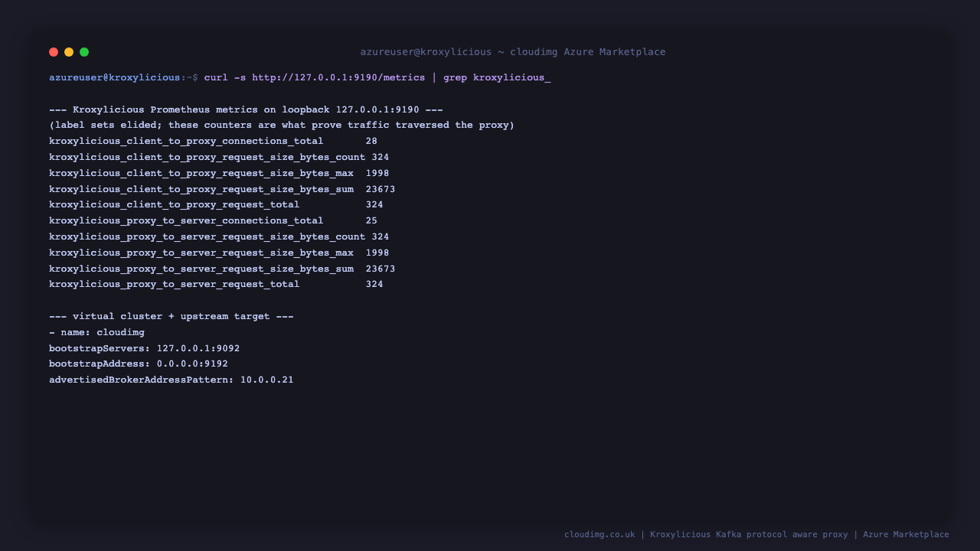Click the yellow minimize window dot
980x551 pixels.
tap(69, 52)
